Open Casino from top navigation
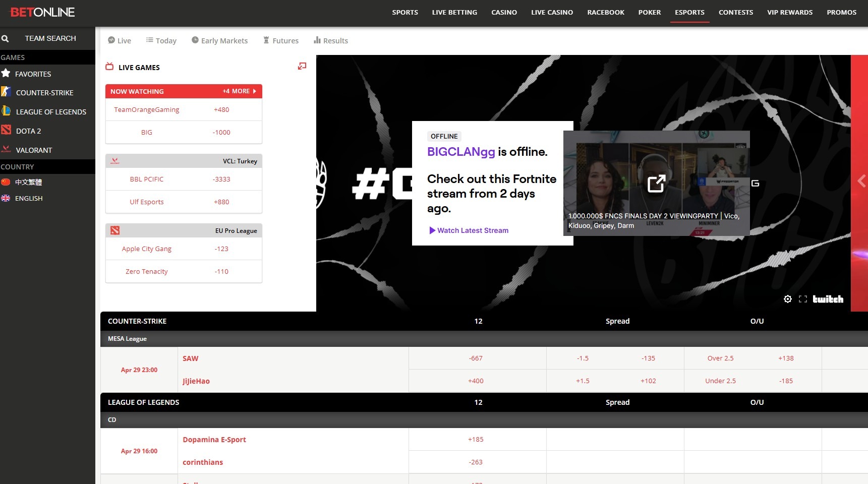 [504, 13]
